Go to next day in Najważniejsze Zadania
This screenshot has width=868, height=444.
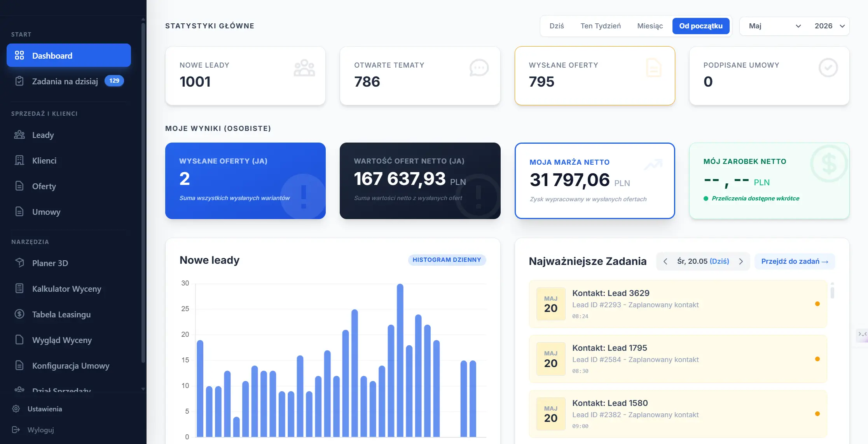coord(741,261)
